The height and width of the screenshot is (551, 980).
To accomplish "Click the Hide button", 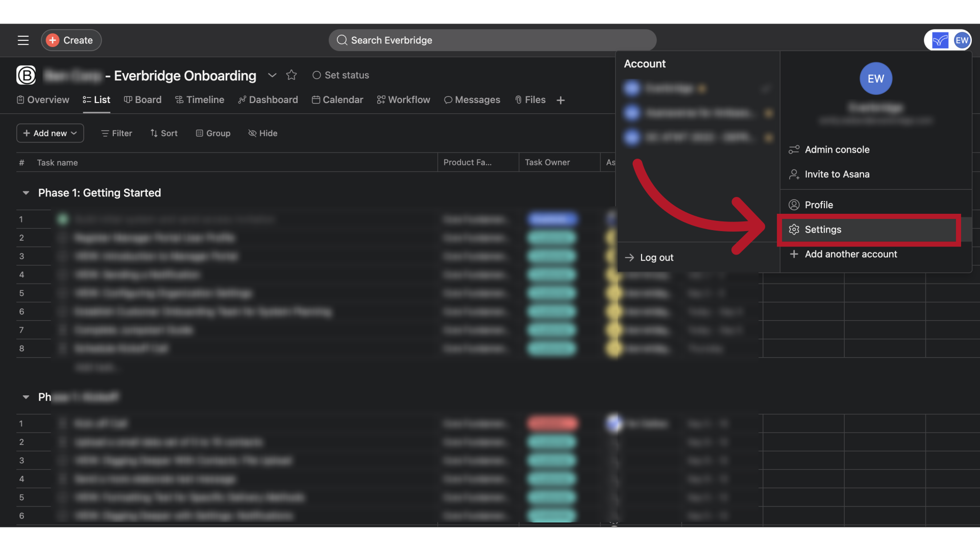I will 263,133.
